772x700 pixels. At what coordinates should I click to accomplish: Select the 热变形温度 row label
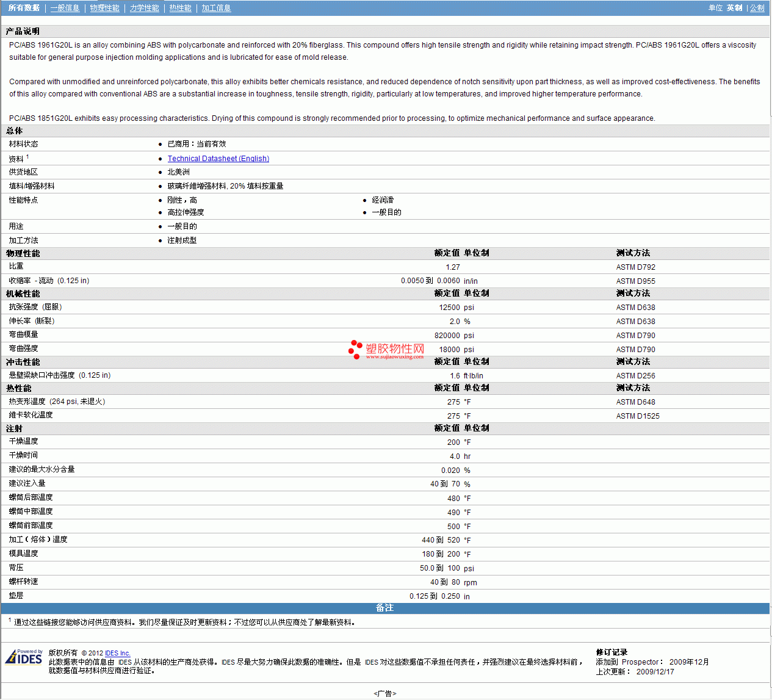(57, 402)
